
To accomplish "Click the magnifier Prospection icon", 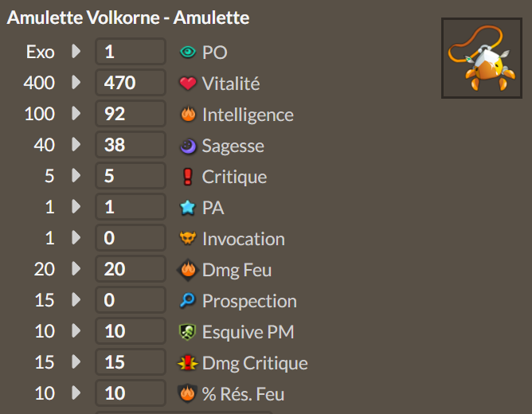I will point(187,300).
